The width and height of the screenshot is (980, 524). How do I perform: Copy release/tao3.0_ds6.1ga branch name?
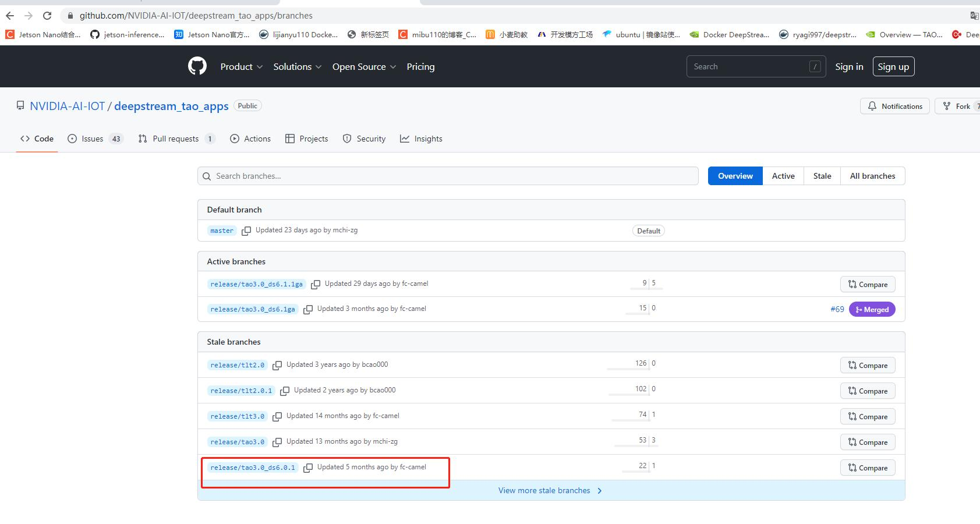point(308,310)
